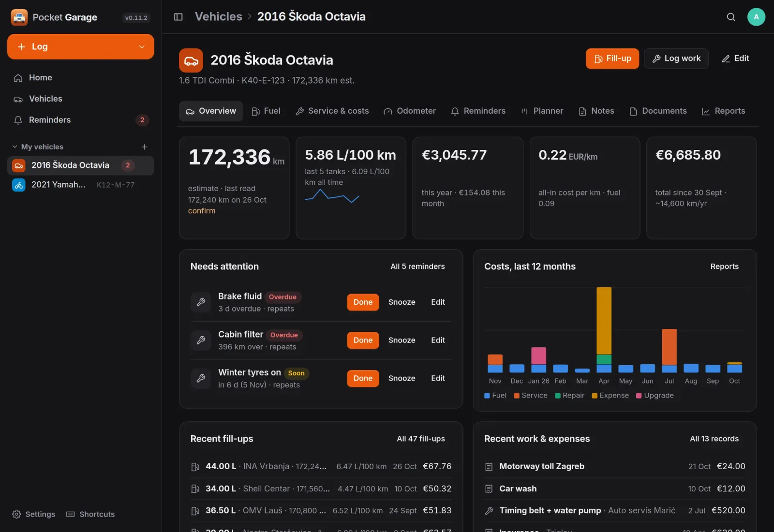
Task: Click the Fill-up button
Action: (612, 59)
